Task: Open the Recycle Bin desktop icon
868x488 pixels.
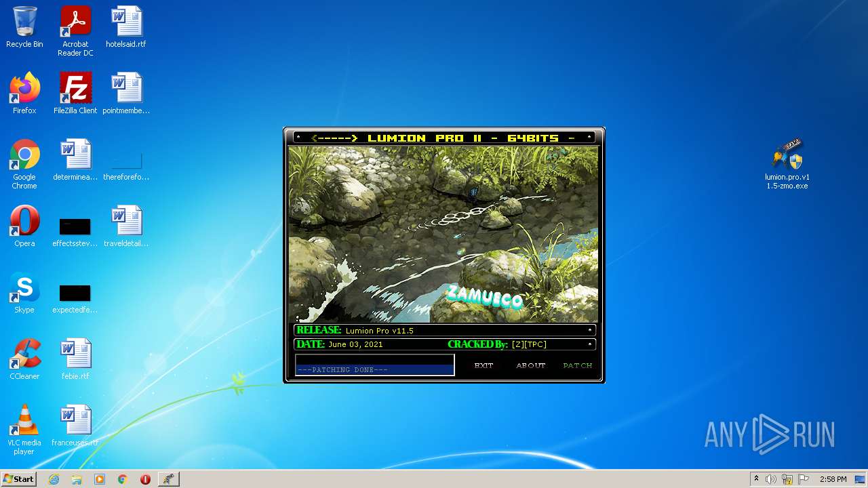Action: coord(24,28)
